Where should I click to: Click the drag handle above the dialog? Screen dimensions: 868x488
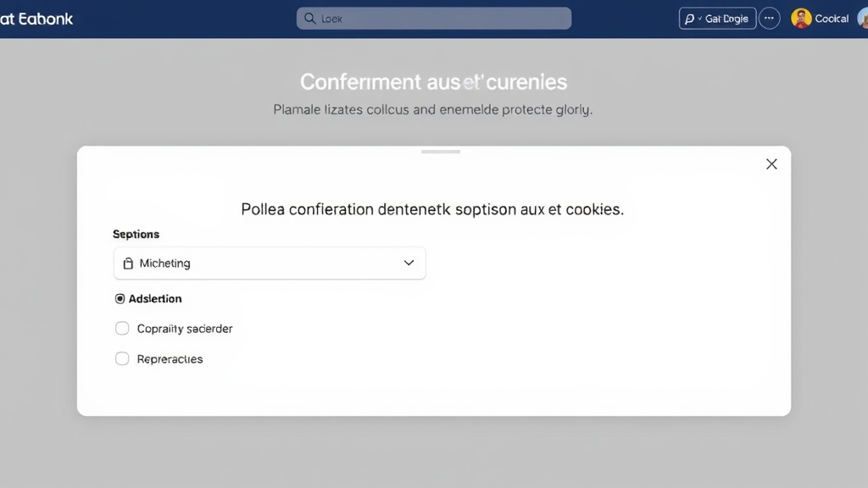coord(441,151)
